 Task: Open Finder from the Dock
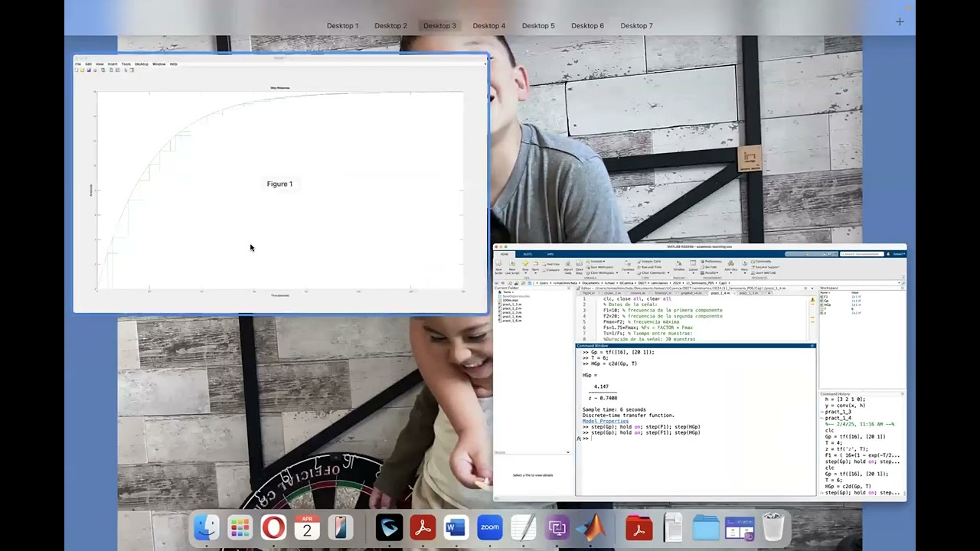206,527
